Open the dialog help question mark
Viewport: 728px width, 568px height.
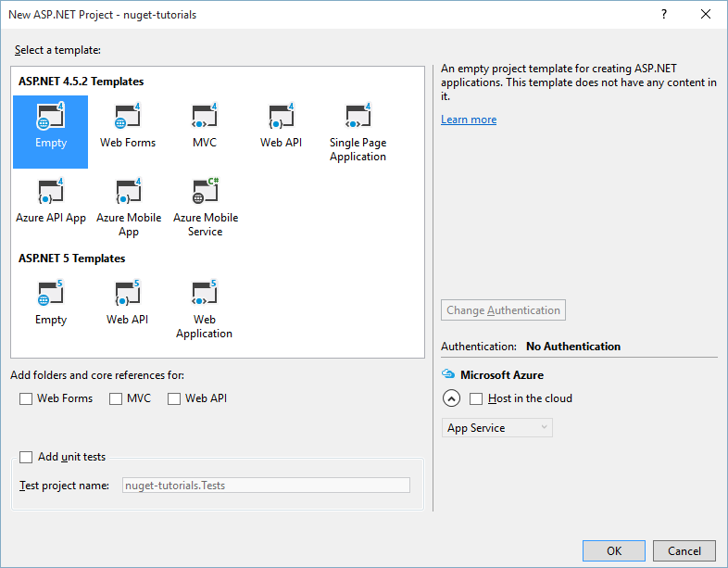(664, 15)
